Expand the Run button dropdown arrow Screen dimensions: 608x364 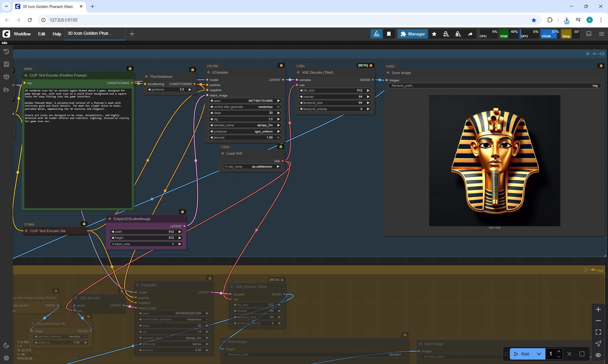539,354
